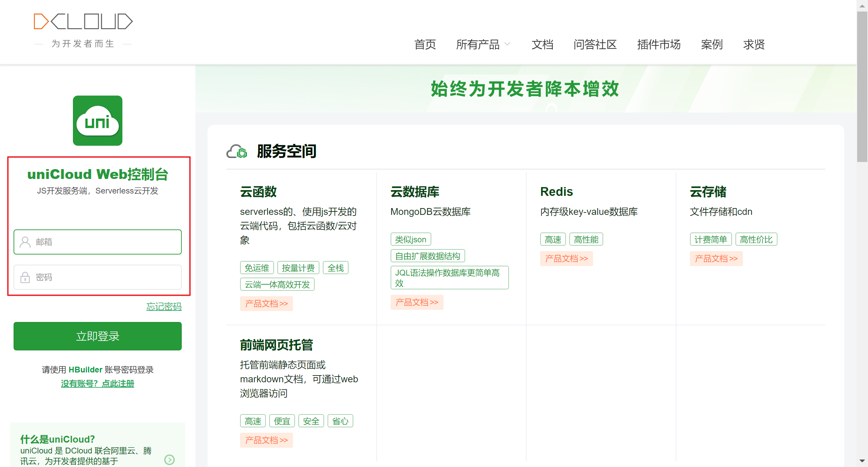The image size is (868, 467).
Task: Open 问答社区 from the top navigation
Action: pyautogui.click(x=595, y=44)
